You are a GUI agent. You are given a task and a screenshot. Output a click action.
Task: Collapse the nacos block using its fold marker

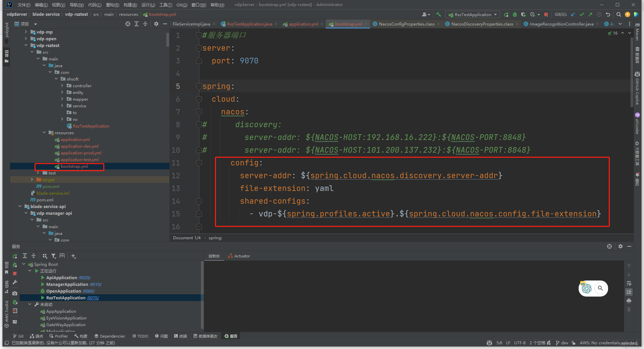199,112
